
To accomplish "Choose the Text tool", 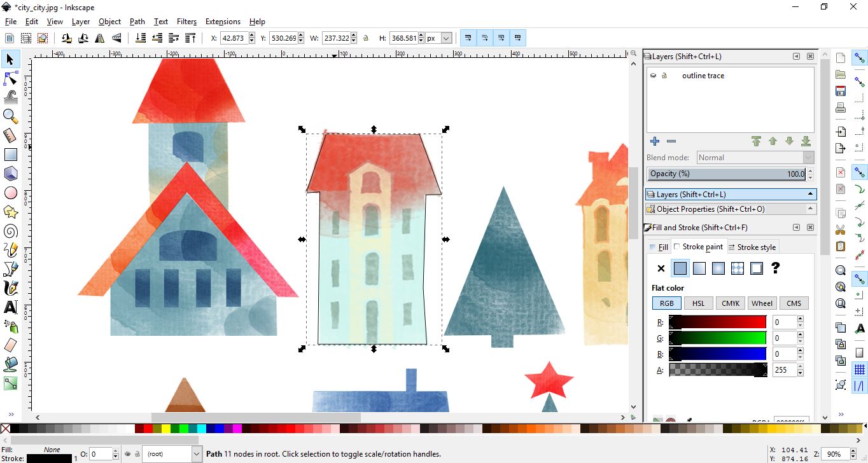I will pyautogui.click(x=10, y=307).
